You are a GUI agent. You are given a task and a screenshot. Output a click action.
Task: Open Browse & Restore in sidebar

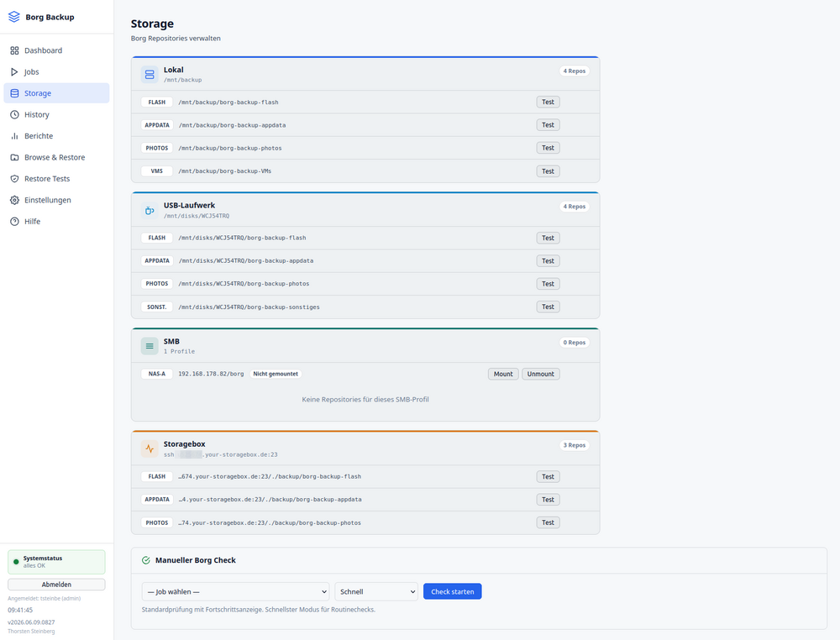(56, 157)
